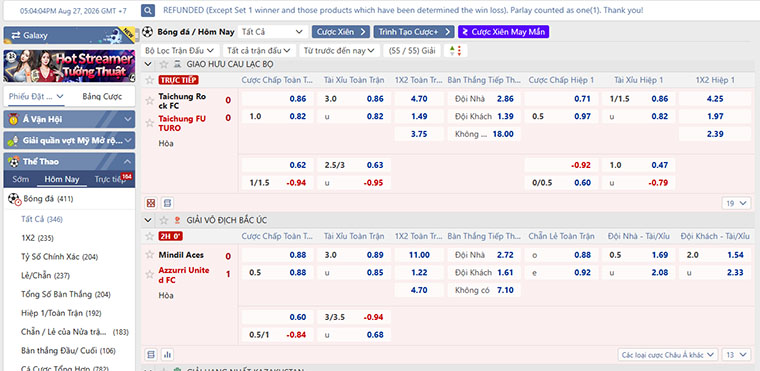The height and width of the screenshot is (371, 760).
Task: Click the odds sorting arrows icon
Action: pos(455,50)
